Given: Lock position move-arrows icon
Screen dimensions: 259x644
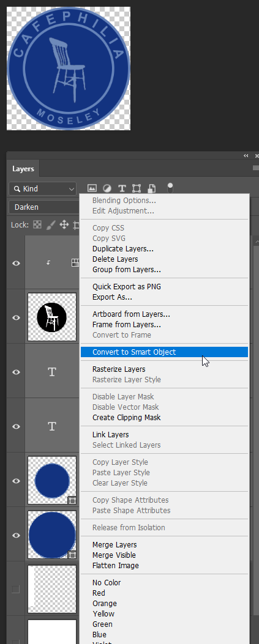Looking at the screenshot, I should (64, 224).
